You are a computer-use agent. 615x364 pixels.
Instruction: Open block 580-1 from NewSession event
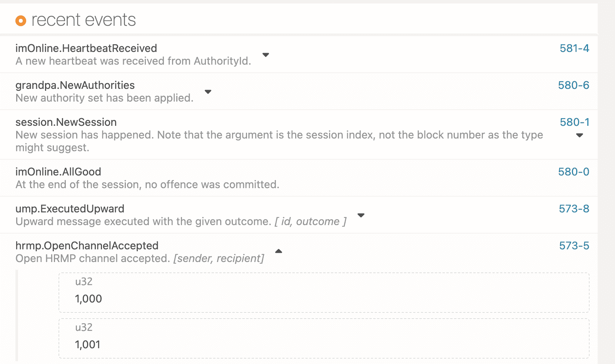click(574, 122)
